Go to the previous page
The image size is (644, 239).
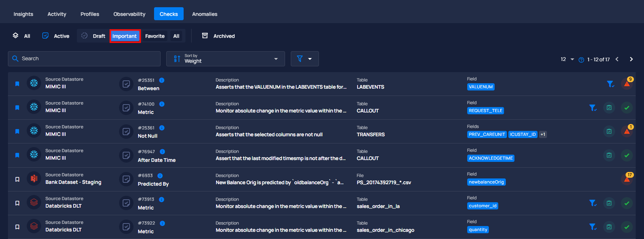(x=617, y=59)
